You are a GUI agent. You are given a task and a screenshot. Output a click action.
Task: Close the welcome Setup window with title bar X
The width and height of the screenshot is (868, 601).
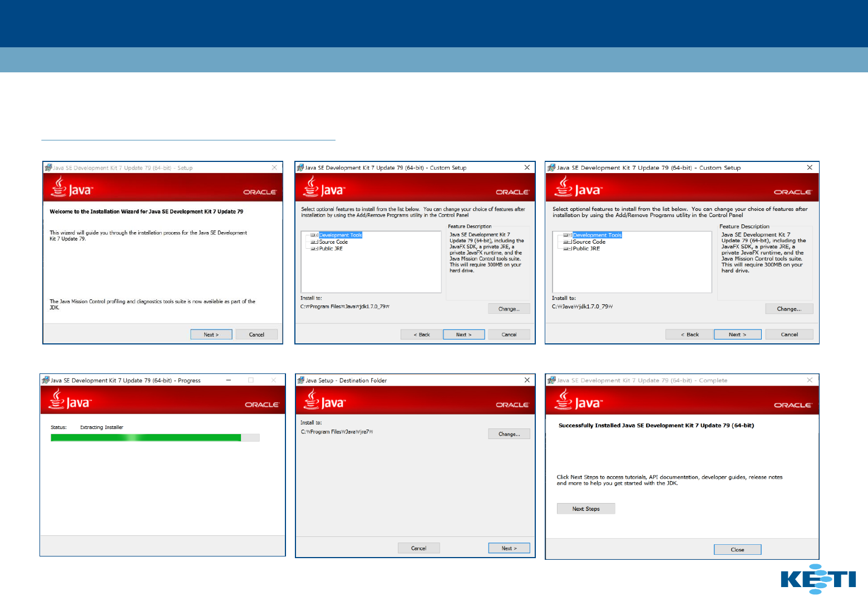[274, 168]
